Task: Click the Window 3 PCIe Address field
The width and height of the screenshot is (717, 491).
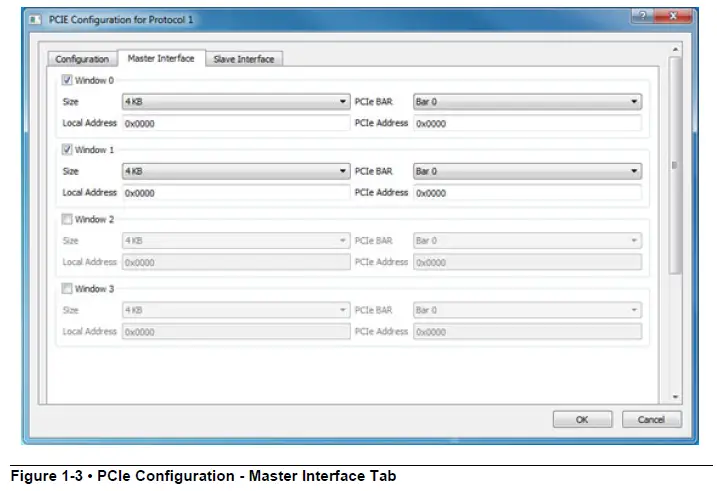Action: [x=527, y=332]
